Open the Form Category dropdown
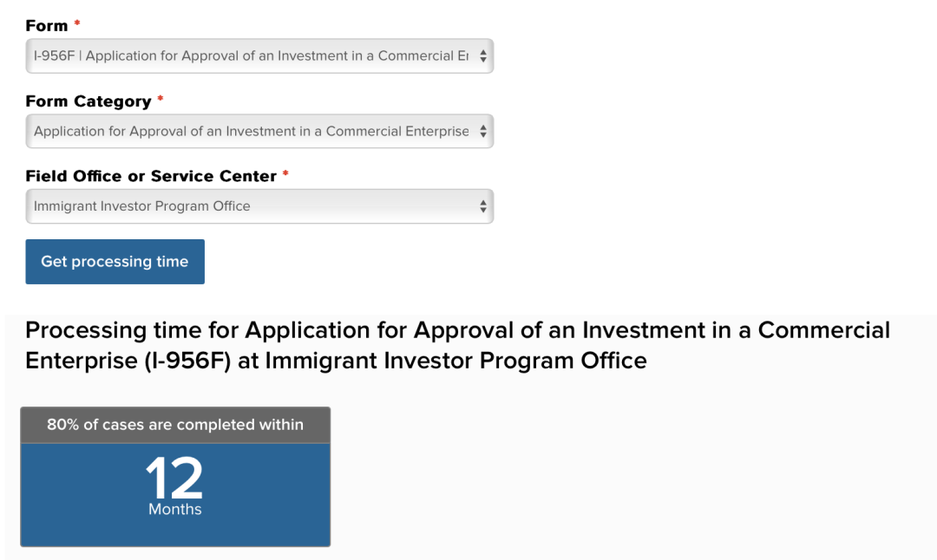 259,132
